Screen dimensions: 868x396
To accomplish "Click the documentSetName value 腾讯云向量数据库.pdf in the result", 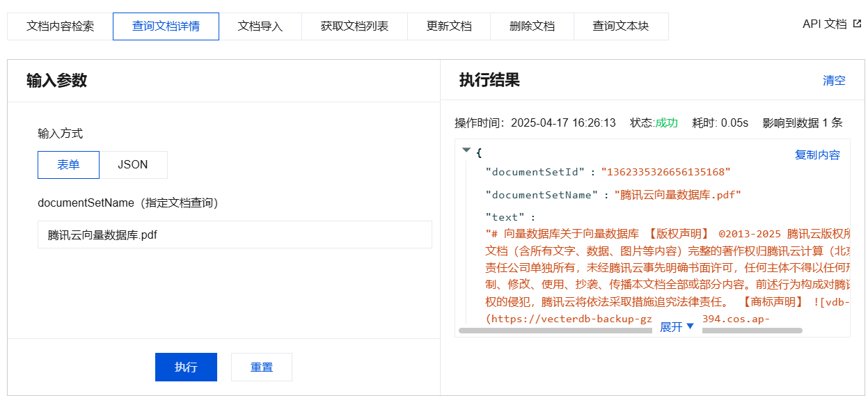I will pos(678,195).
